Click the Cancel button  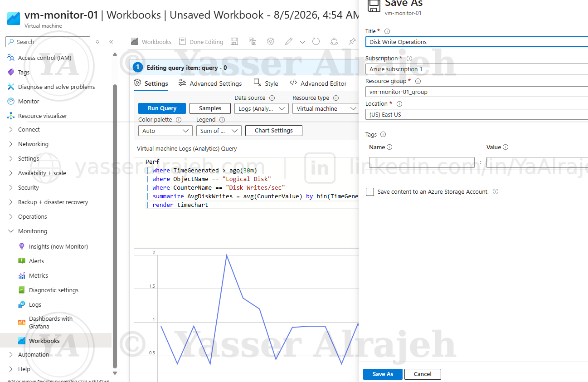tap(423, 374)
